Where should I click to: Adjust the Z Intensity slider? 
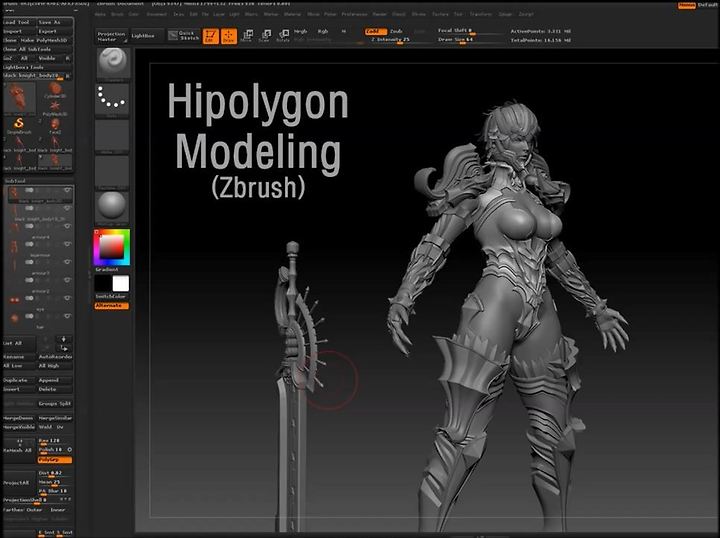399,40
